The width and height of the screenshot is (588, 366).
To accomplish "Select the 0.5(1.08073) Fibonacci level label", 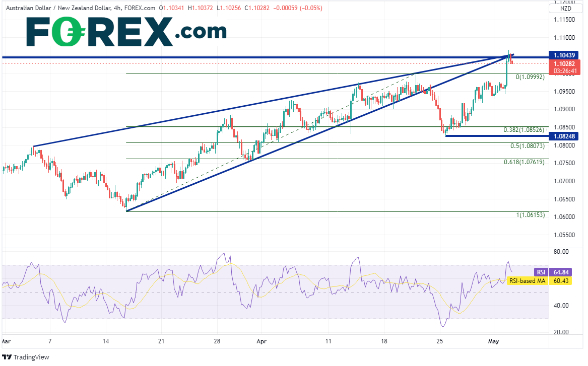I will coord(527,146).
